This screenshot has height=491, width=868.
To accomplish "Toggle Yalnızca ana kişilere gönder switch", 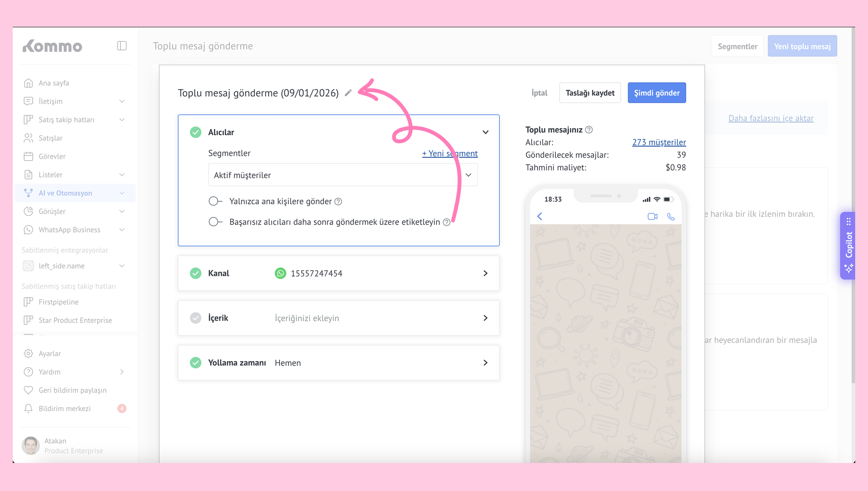I will 215,201.
